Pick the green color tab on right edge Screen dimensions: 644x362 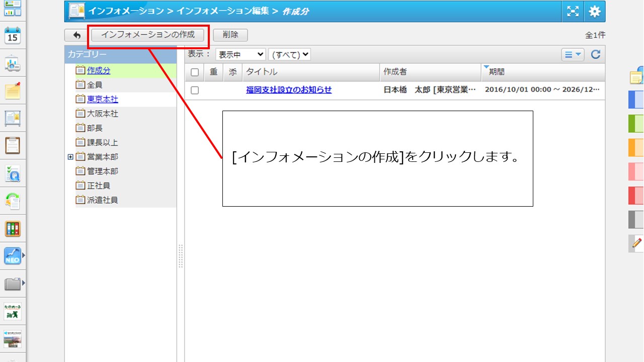click(636, 124)
